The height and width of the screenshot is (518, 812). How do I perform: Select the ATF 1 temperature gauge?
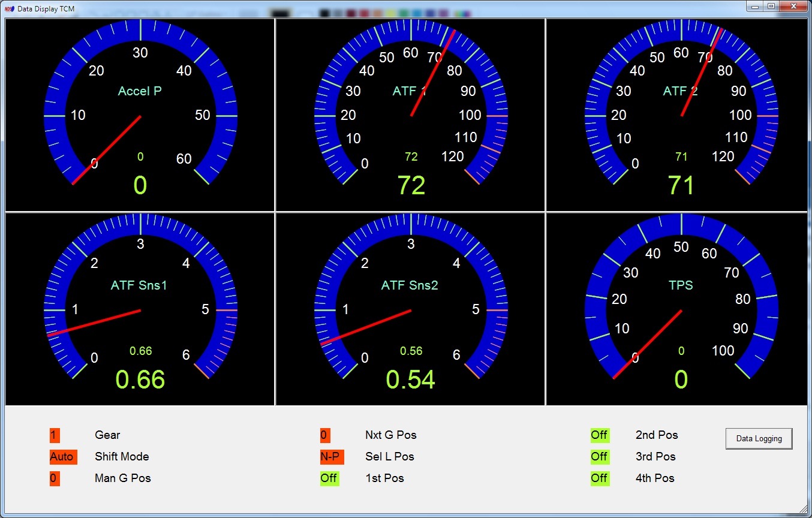(x=411, y=115)
